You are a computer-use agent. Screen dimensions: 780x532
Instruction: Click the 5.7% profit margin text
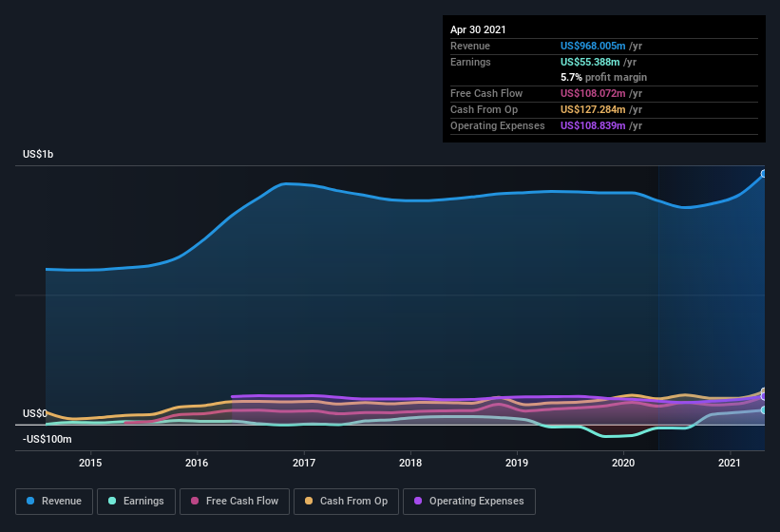603,77
